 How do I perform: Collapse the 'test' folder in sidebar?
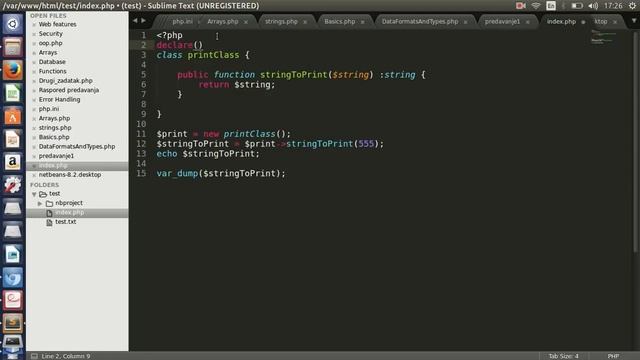point(34,194)
